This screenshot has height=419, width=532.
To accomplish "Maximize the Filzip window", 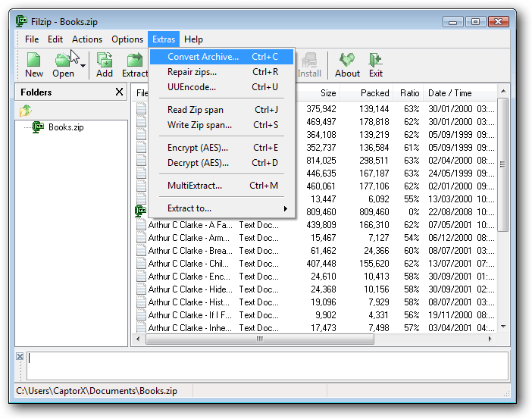I will 475,22.
